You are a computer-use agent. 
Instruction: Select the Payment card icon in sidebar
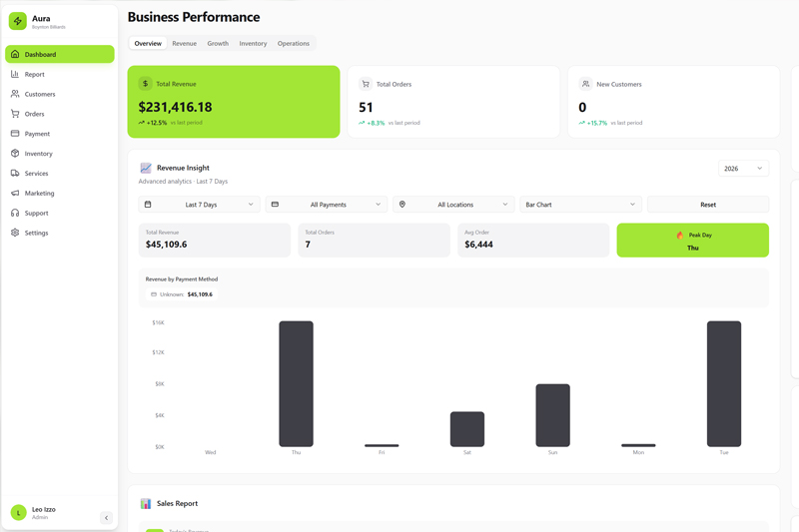(15, 134)
